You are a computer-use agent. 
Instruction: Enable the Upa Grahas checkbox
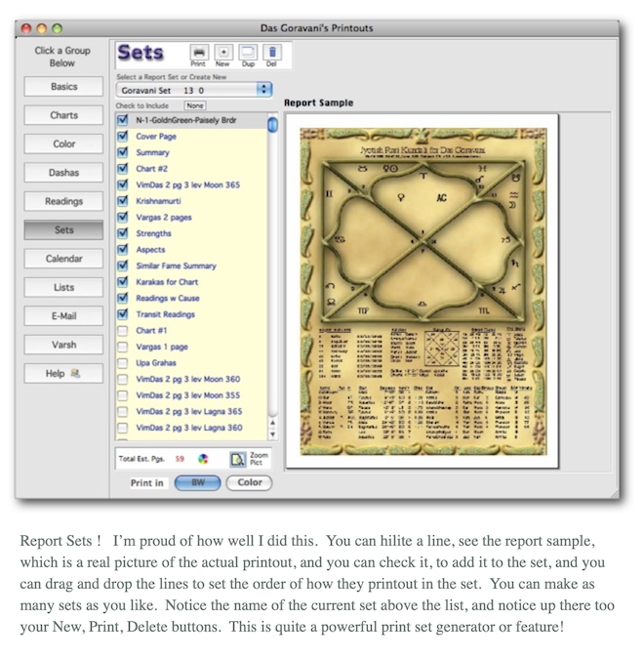point(122,363)
